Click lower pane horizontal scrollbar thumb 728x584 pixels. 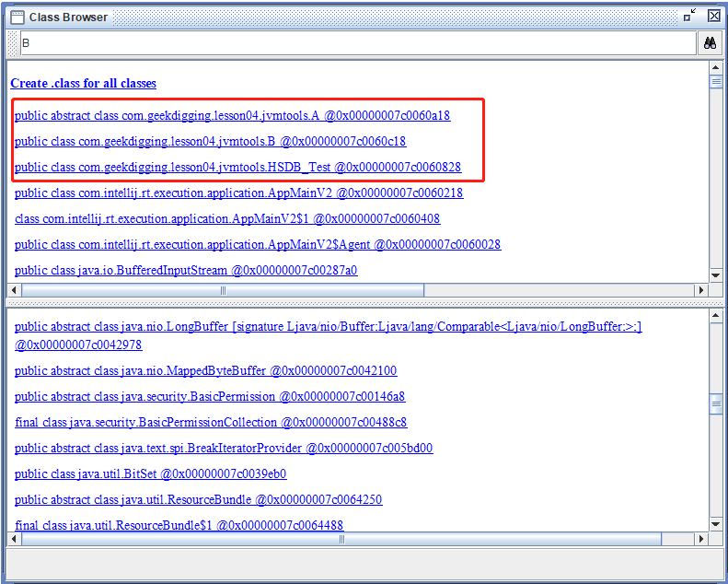click(341, 540)
